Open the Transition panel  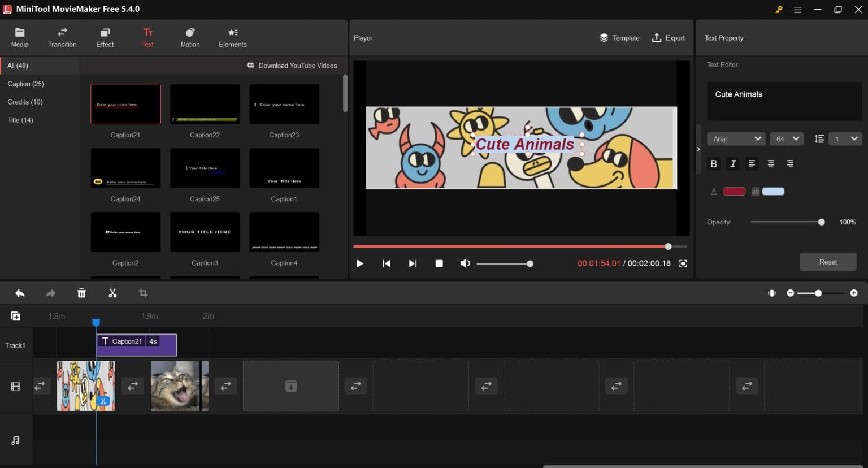(62, 37)
